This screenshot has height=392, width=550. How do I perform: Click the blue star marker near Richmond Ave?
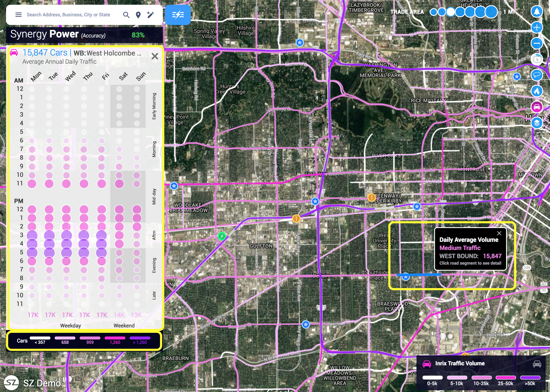pos(315,201)
